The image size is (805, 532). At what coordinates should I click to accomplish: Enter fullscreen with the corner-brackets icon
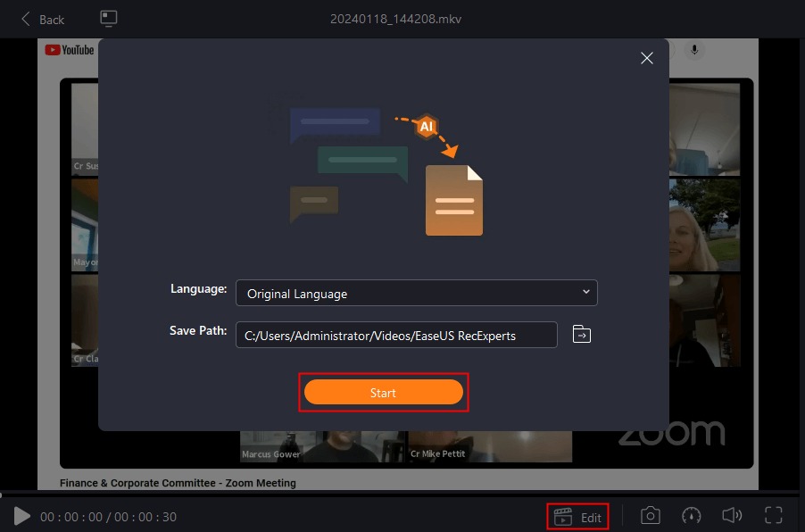[x=773, y=516]
